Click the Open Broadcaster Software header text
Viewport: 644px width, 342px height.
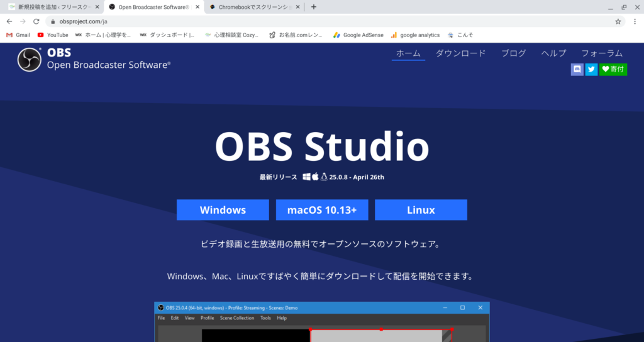[109, 65]
